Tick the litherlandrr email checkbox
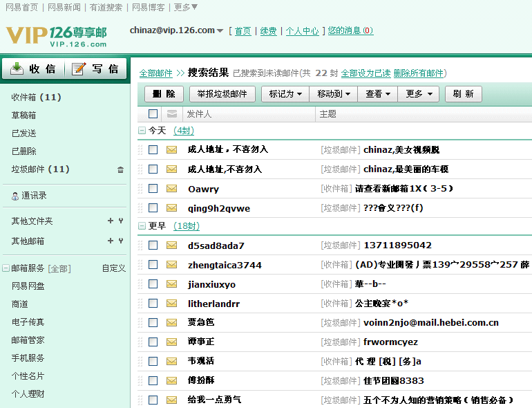The height and width of the screenshot is (408, 532). (153, 304)
